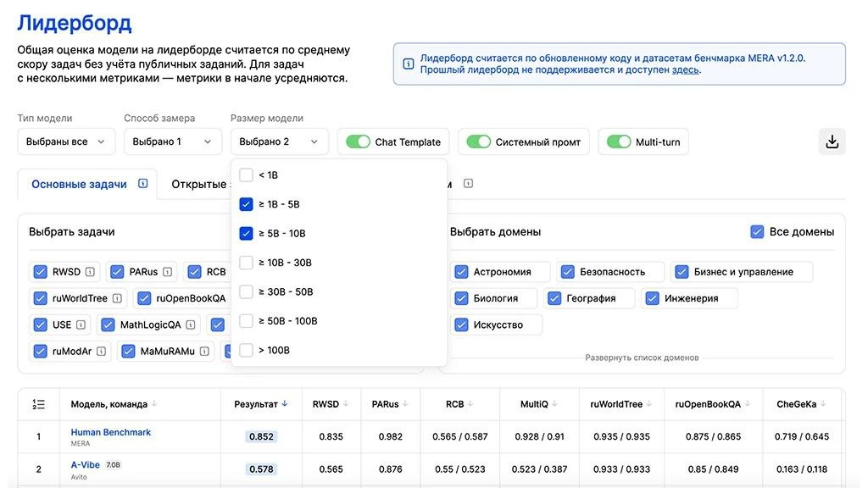Screen dimensions: 868x488
Task: Sort by PARus column arrow
Action: [x=405, y=404]
